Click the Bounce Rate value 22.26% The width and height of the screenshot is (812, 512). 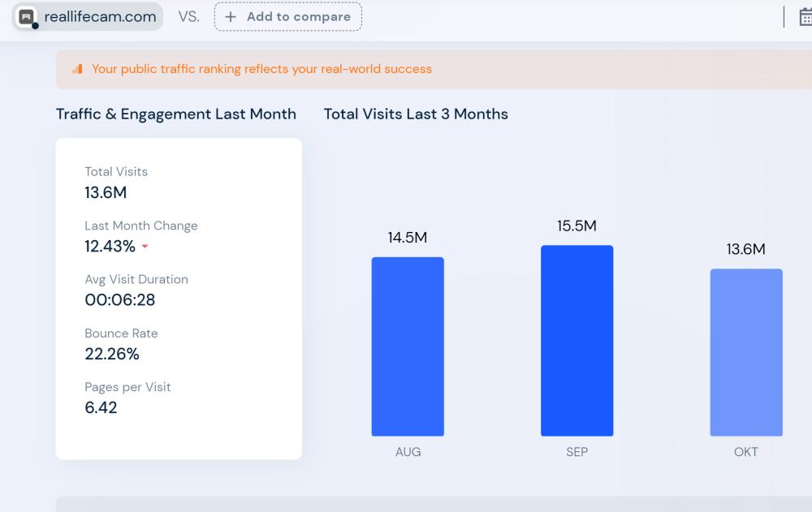click(112, 354)
